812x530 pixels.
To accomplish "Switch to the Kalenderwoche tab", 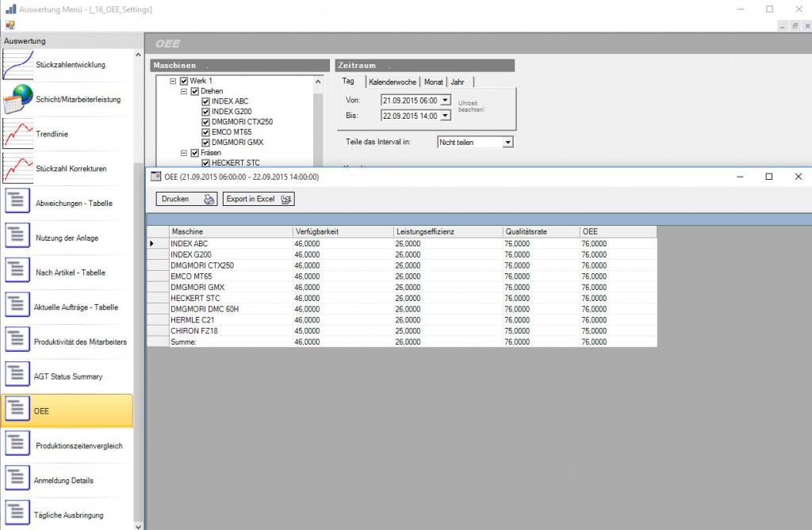I will pyautogui.click(x=393, y=82).
